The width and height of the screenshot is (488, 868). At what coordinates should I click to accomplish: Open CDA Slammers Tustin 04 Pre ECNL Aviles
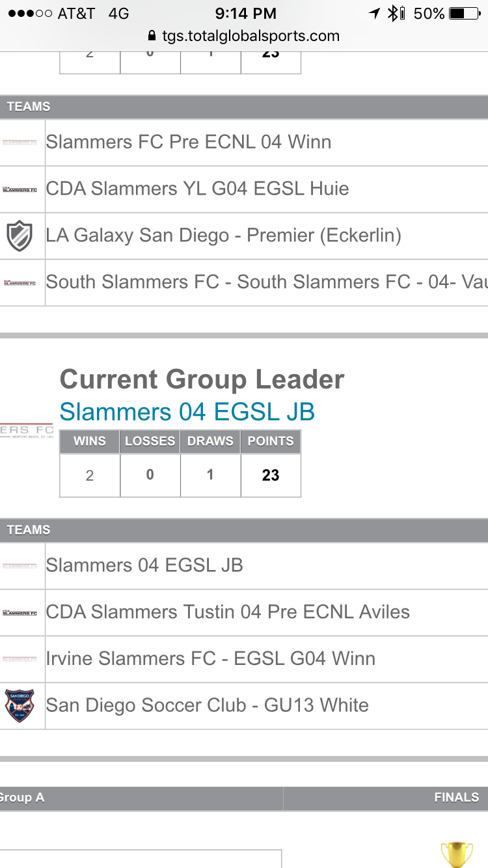point(228,612)
